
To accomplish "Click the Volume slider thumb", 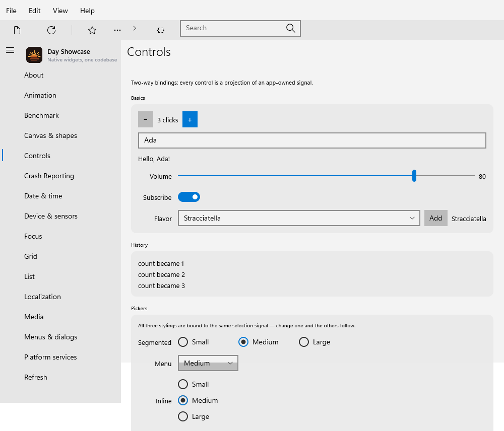I will [414, 176].
